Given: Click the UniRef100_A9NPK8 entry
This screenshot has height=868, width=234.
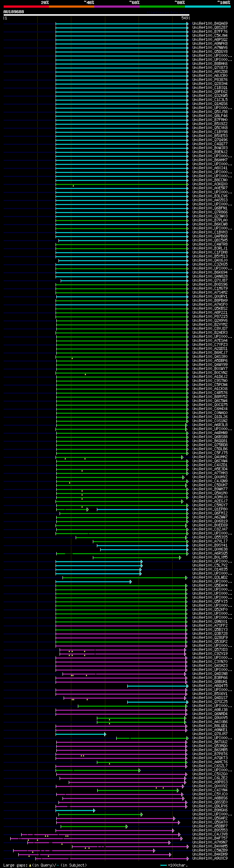Looking at the screenshot, I should (x=210, y=44).
